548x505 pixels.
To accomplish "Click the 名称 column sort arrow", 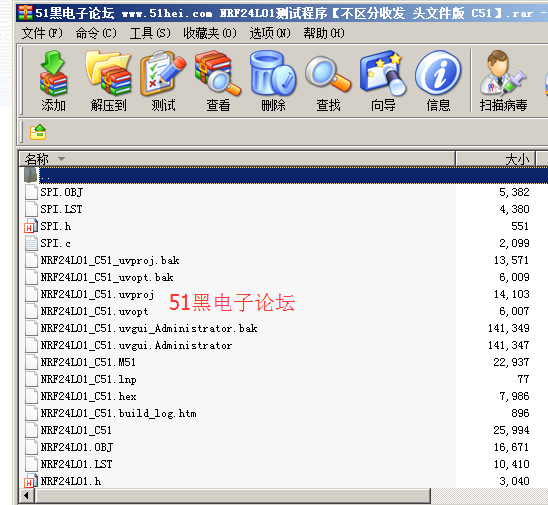I will tap(62, 159).
